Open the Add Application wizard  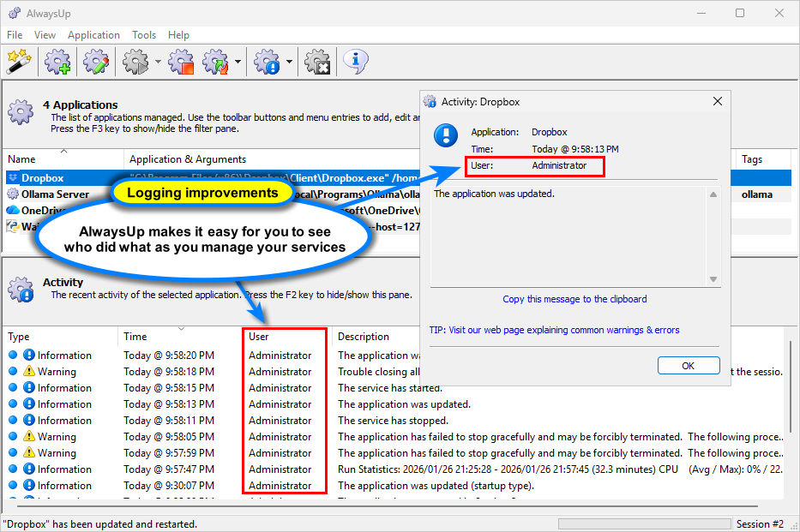tap(19, 62)
